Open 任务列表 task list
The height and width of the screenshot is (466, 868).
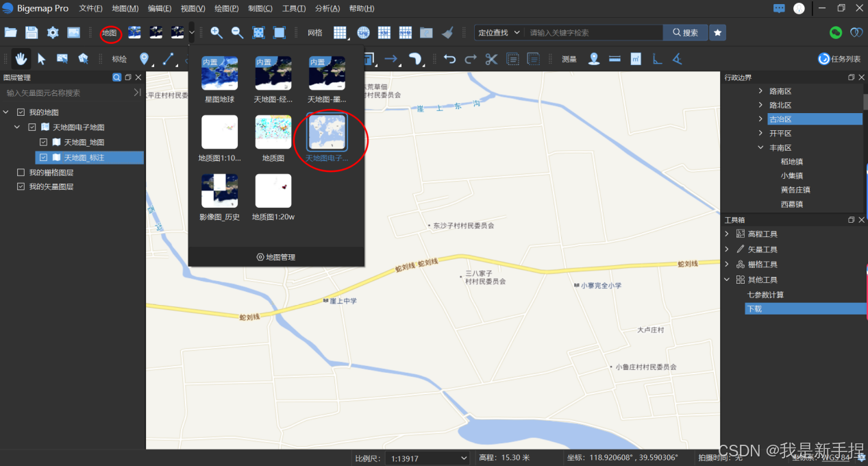pos(839,59)
